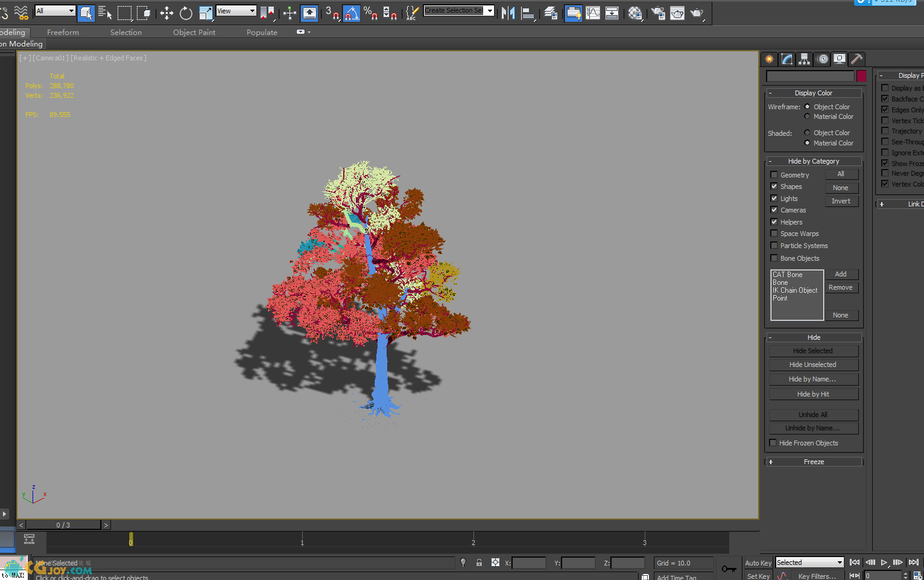Check the Particle Systems box

pos(774,246)
